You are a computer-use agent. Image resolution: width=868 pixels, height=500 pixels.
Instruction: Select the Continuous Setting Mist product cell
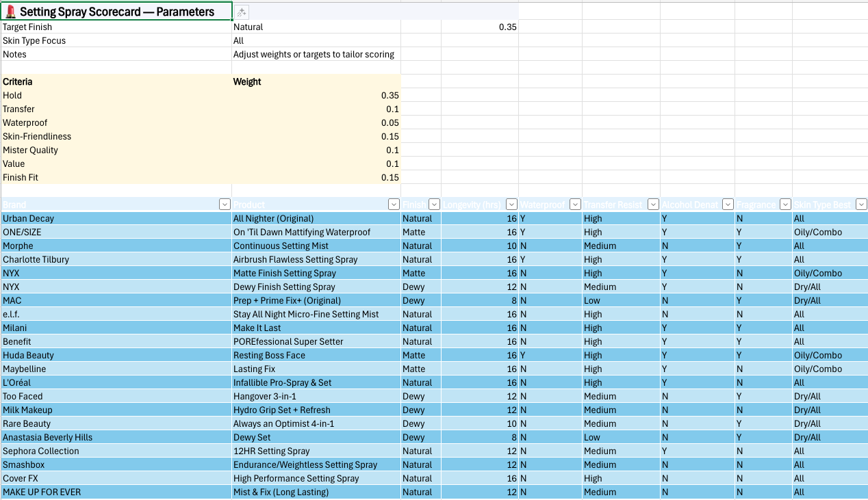[x=316, y=246]
